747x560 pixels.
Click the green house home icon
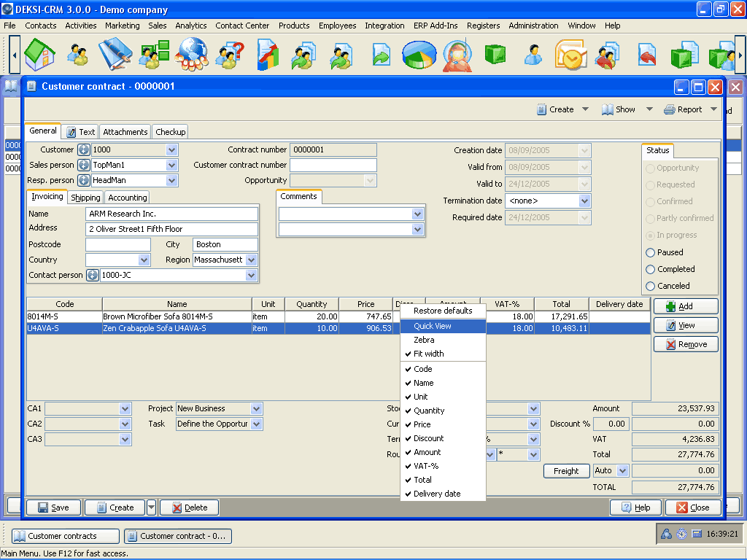coord(39,55)
